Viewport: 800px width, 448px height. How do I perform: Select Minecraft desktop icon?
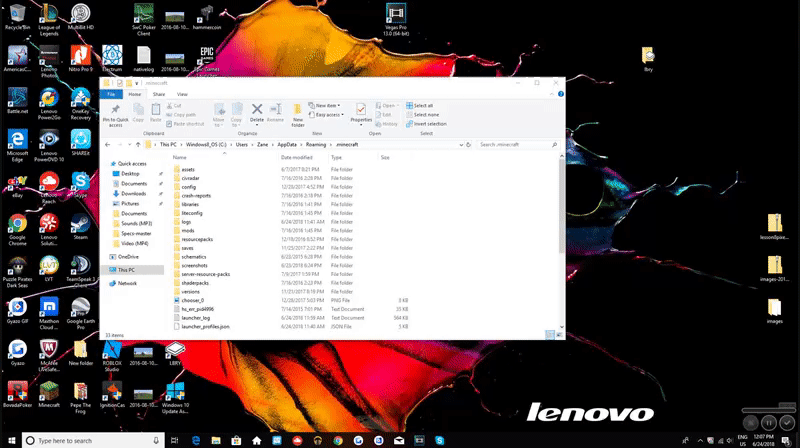[x=49, y=394]
